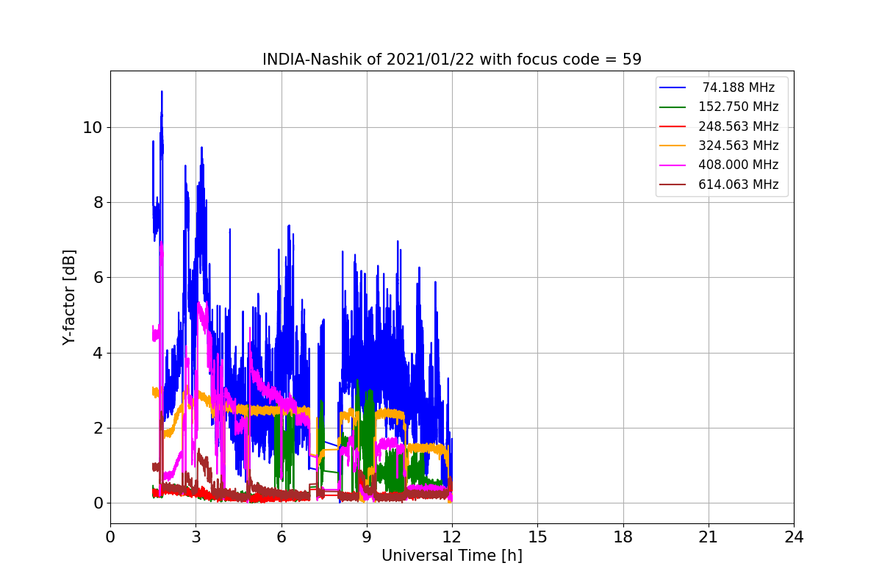The height and width of the screenshot is (588, 882).
Task: Click the blue line swatch in legend
Action: pos(673,87)
